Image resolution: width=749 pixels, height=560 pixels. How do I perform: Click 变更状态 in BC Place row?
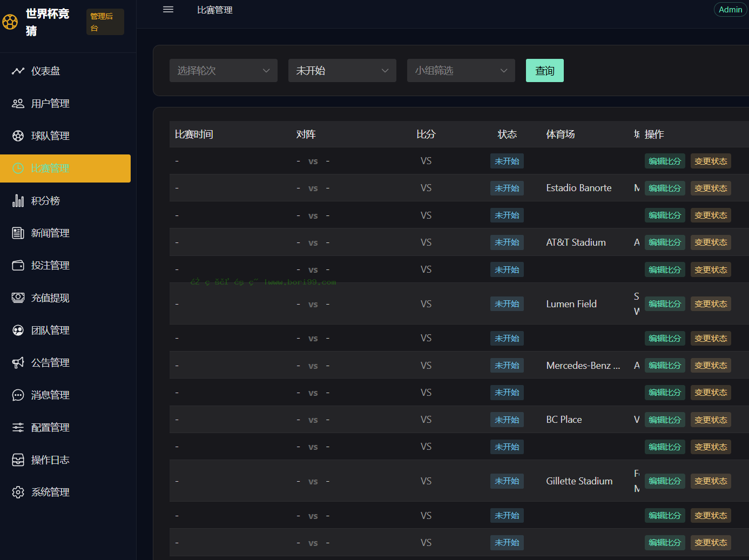coord(711,420)
